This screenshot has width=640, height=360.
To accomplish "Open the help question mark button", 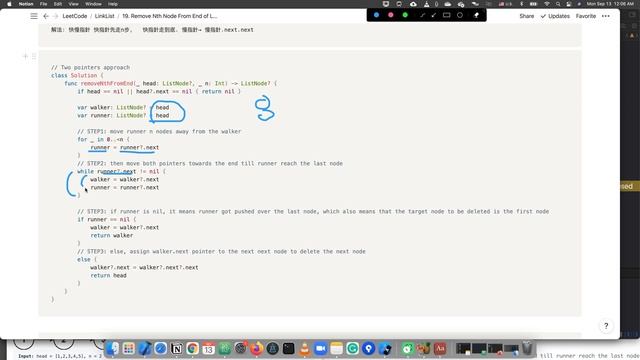I will click(x=606, y=326).
